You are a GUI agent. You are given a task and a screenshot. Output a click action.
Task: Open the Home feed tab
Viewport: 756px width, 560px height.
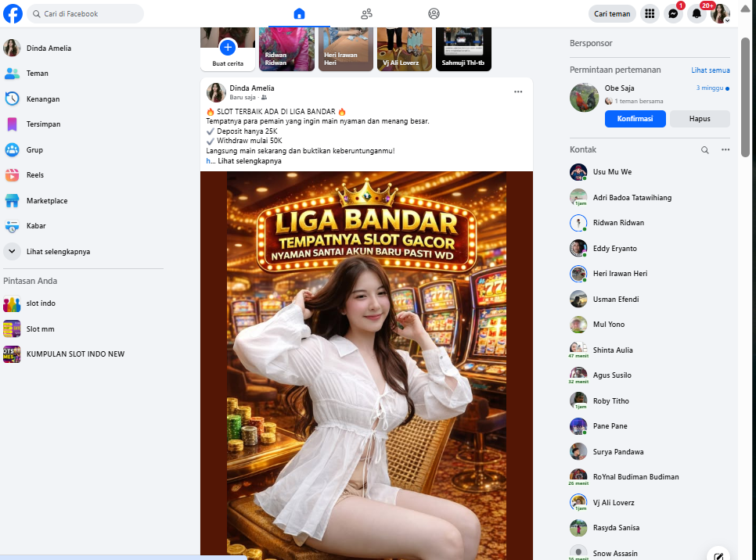pos(299,13)
